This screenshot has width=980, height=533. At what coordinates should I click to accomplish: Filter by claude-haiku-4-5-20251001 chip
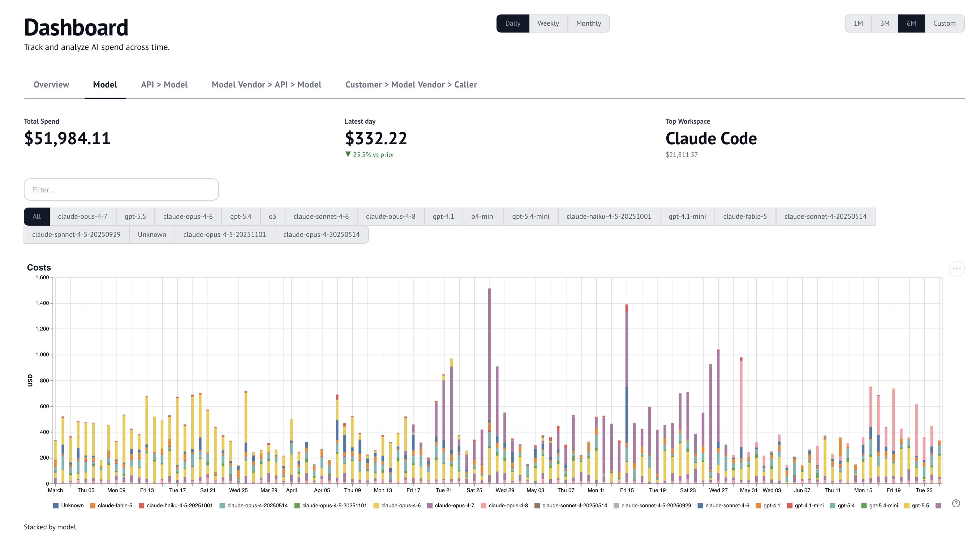point(609,217)
